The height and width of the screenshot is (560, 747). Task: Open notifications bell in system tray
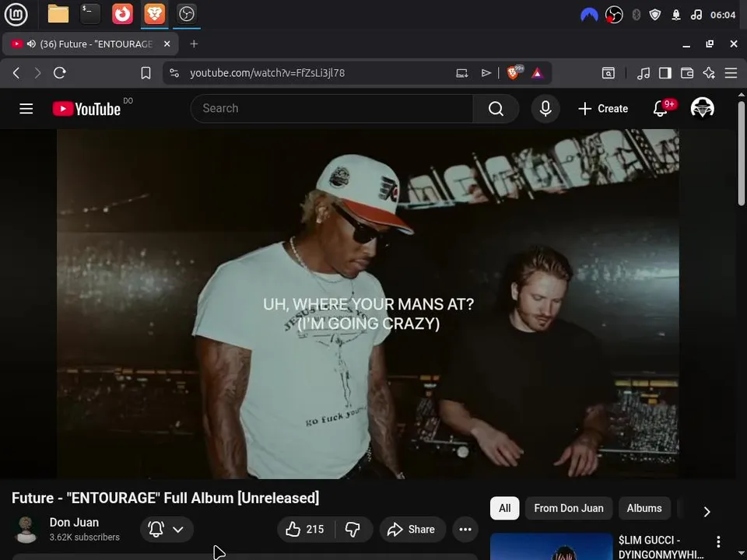pyautogui.click(x=676, y=15)
